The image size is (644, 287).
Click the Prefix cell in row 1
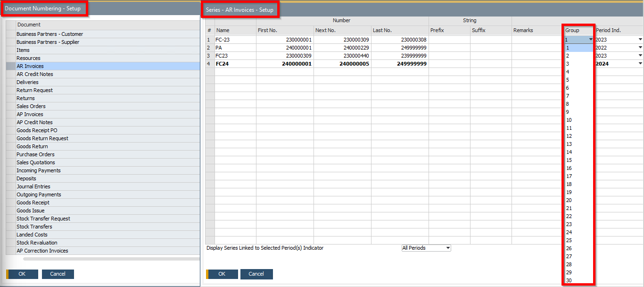(449, 40)
